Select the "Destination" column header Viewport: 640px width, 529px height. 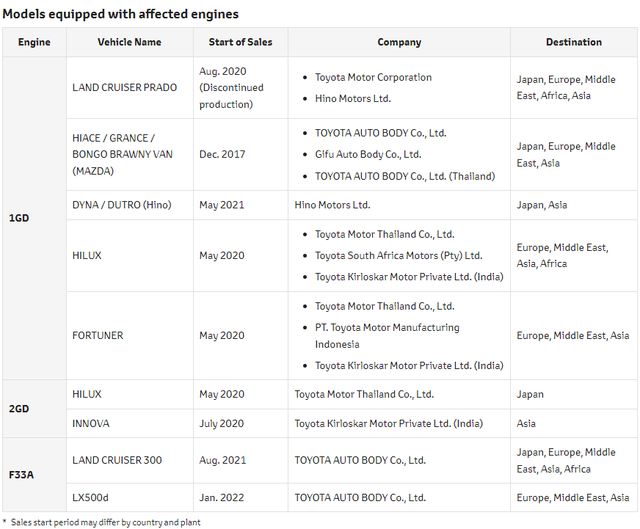point(573,42)
